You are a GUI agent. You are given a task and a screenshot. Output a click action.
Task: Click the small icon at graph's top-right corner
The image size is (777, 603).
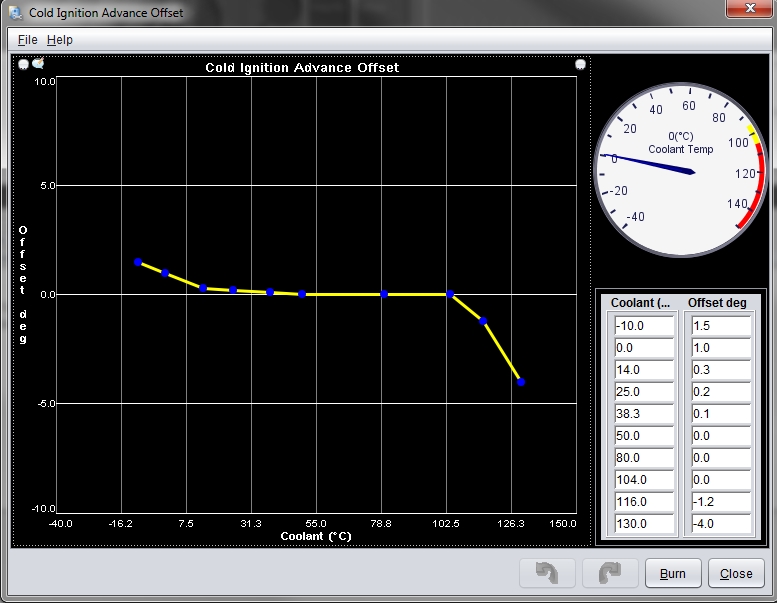click(580, 65)
